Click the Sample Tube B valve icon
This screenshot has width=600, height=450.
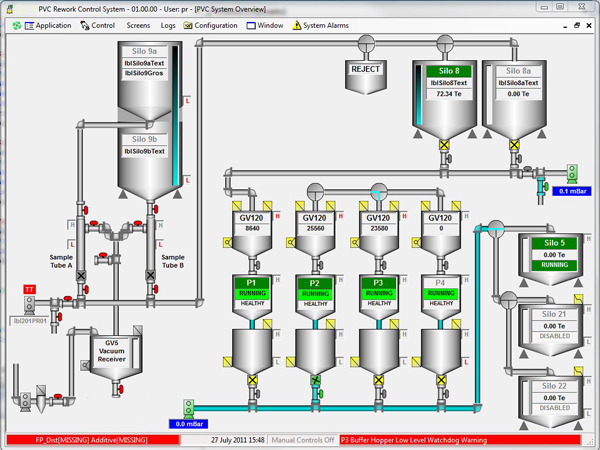(x=150, y=275)
